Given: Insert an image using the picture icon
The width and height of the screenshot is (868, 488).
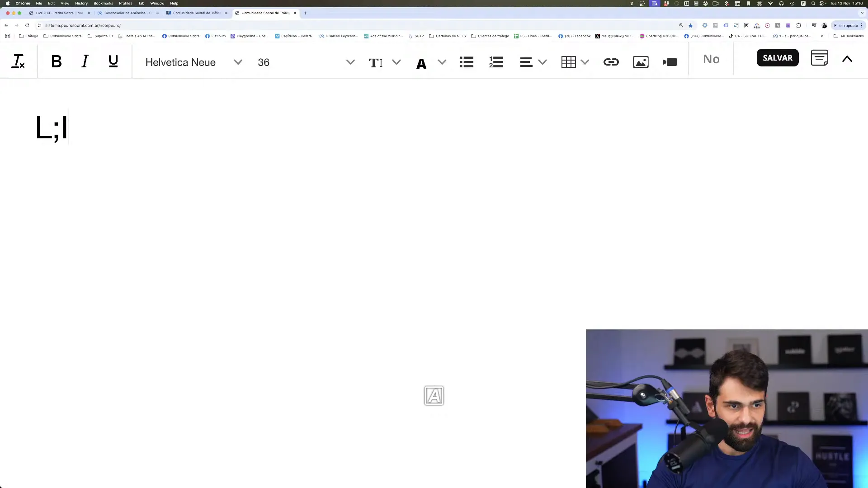Looking at the screenshot, I should [641, 62].
